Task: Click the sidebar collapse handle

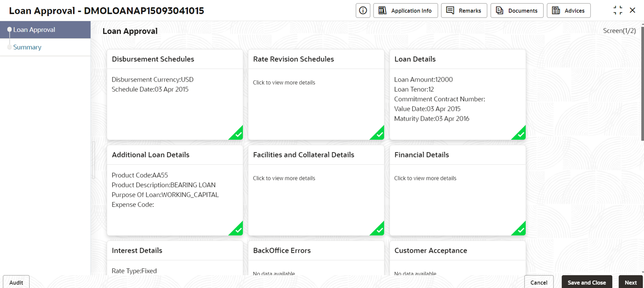Action: tap(93, 160)
